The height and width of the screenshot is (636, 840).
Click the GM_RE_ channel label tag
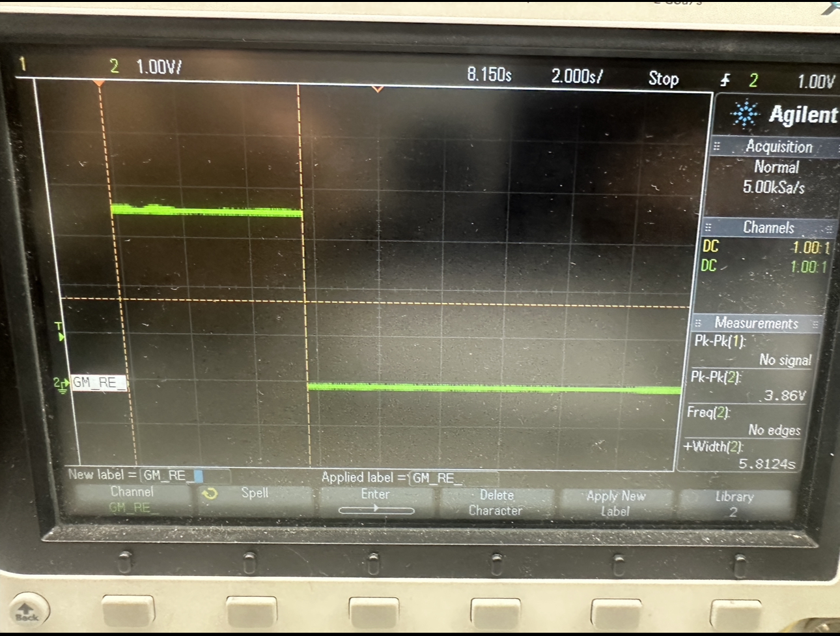tap(98, 383)
